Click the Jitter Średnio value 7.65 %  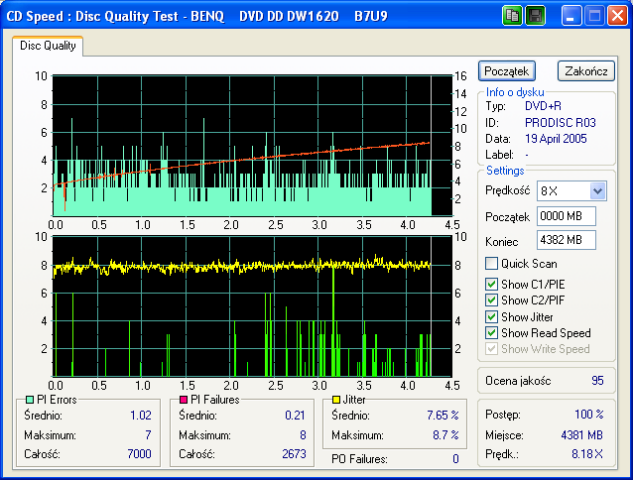(443, 415)
